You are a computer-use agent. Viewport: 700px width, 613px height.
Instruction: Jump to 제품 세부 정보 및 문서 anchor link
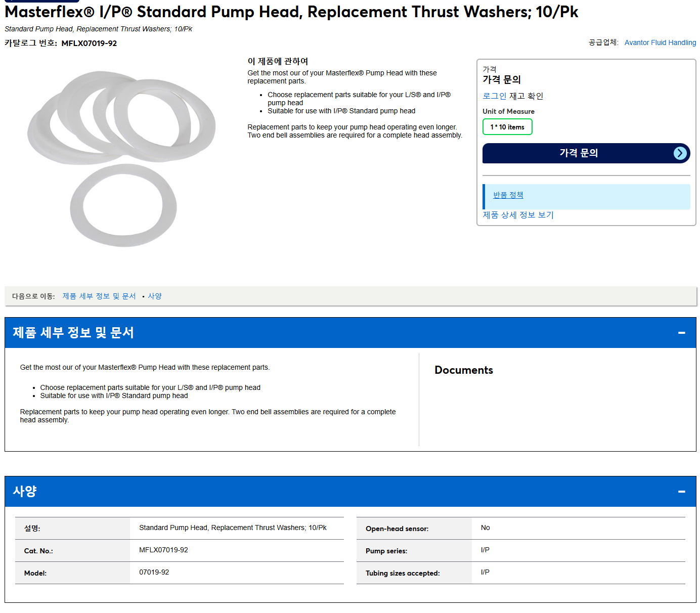[x=99, y=296]
